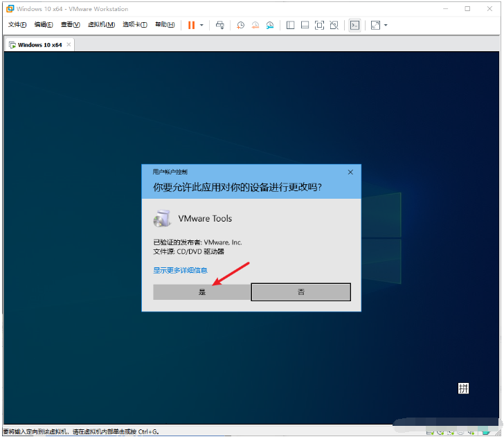The height and width of the screenshot is (439, 504).
Task: Open the snapshot manager
Action: point(269,25)
